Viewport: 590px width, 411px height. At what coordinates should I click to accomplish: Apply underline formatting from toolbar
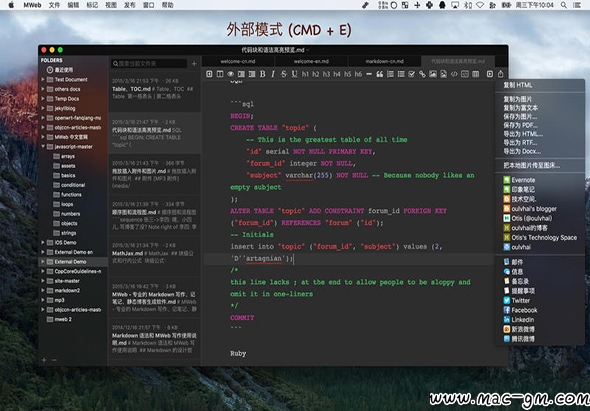click(x=294, y=74)
